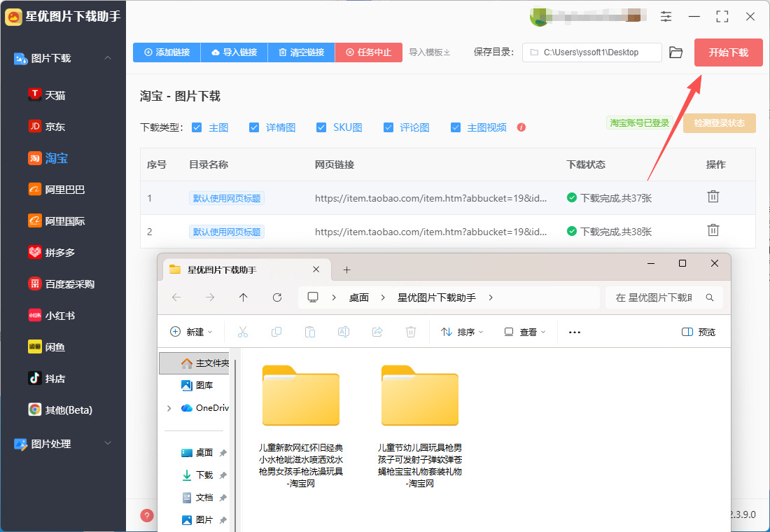Click the rename icon in Explorer toolbar
Screen dimensions: 770x532
click(344, 332)
